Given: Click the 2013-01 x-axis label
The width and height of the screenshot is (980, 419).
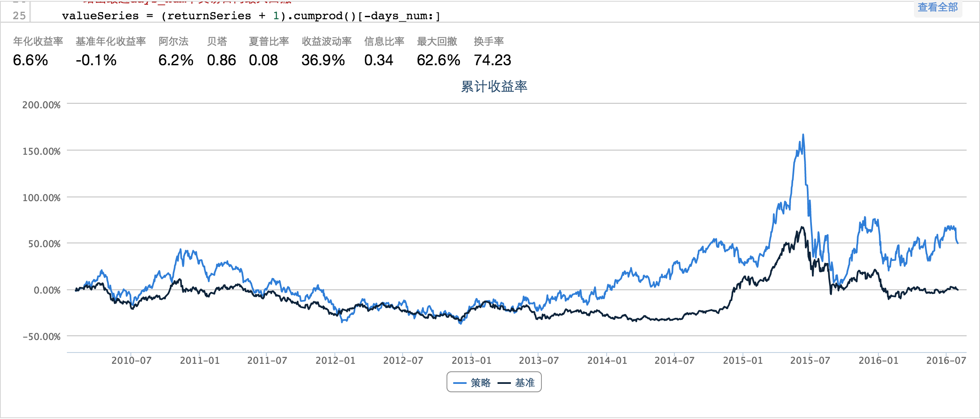Looking at the screenshot, I should (471, 360).
